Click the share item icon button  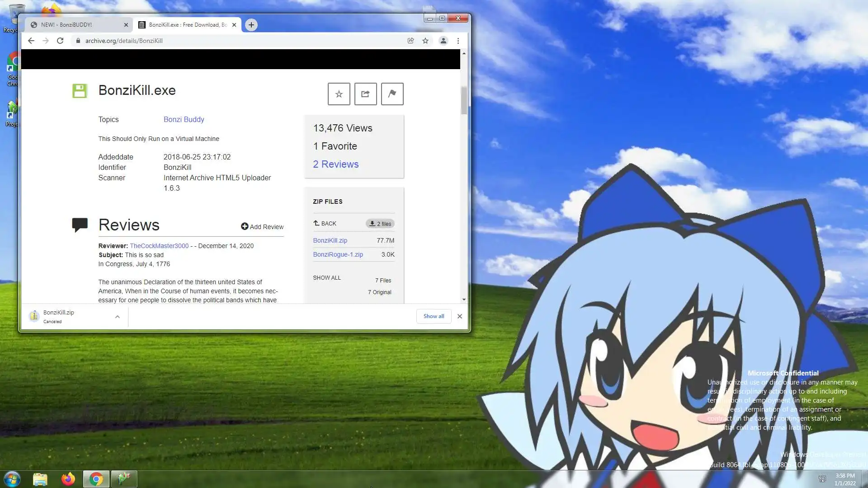365,94
